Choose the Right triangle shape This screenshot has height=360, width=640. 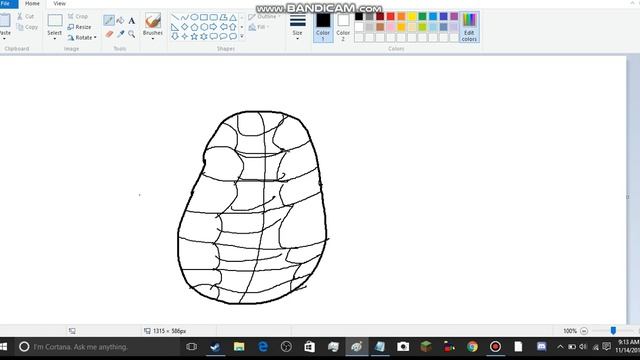[175, 27]
